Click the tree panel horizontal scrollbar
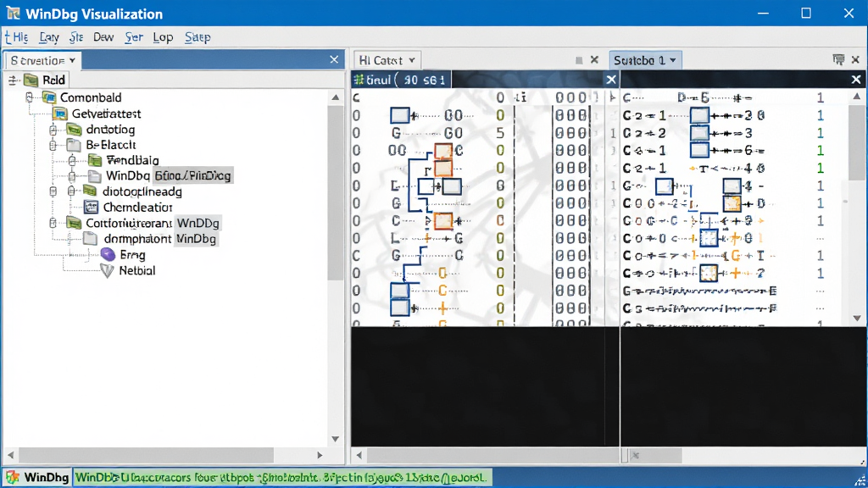The image size is (868, 488). (146, 455)
